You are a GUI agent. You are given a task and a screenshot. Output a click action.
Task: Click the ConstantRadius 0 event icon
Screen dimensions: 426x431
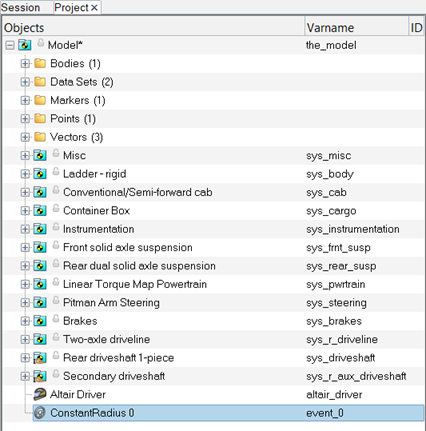pyautogui.click(x=40, y=413)
